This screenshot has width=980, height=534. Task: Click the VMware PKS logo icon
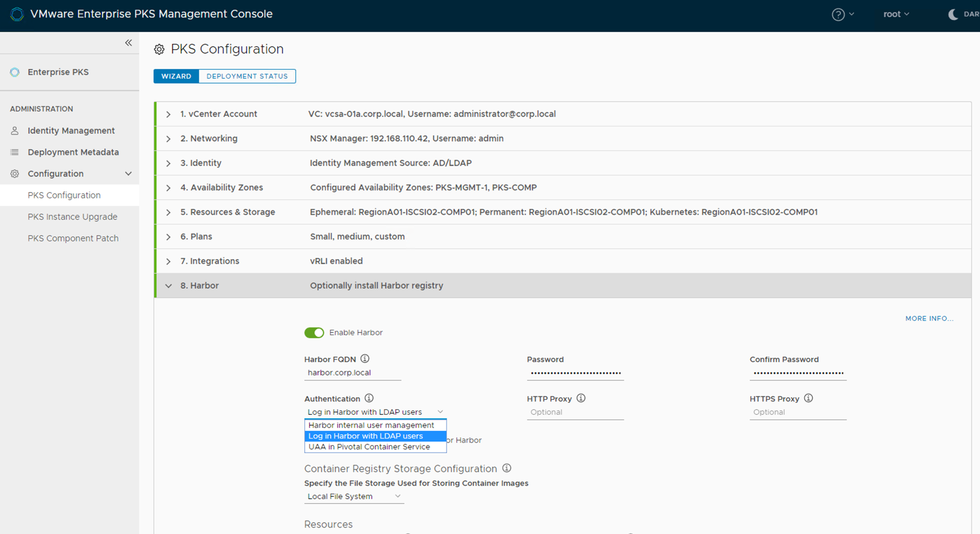tap(17, 14)
